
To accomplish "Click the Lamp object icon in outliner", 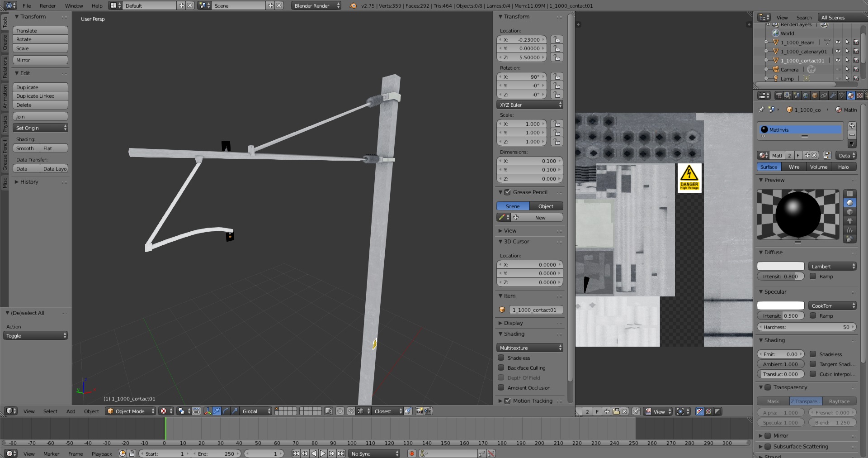I will click(776, 79).
